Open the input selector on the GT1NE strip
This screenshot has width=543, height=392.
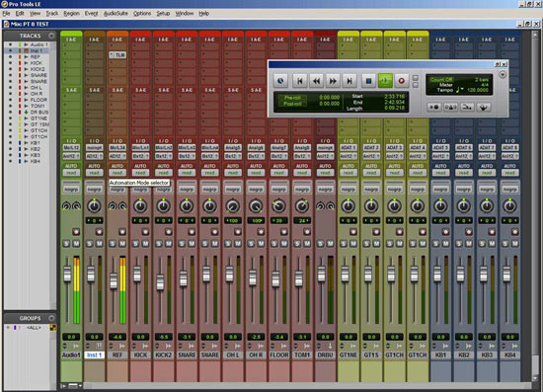point(349,147)
